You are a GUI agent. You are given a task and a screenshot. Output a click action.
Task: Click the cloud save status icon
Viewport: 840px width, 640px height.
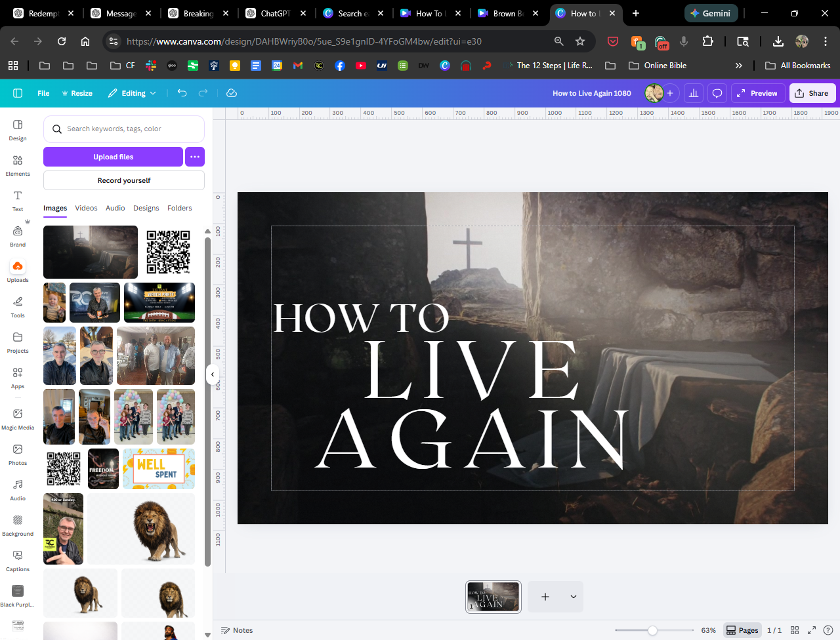click(232, 93)
